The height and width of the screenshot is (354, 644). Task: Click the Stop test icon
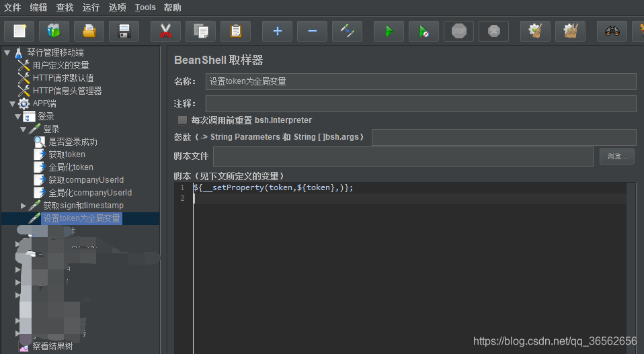(458, 31)
